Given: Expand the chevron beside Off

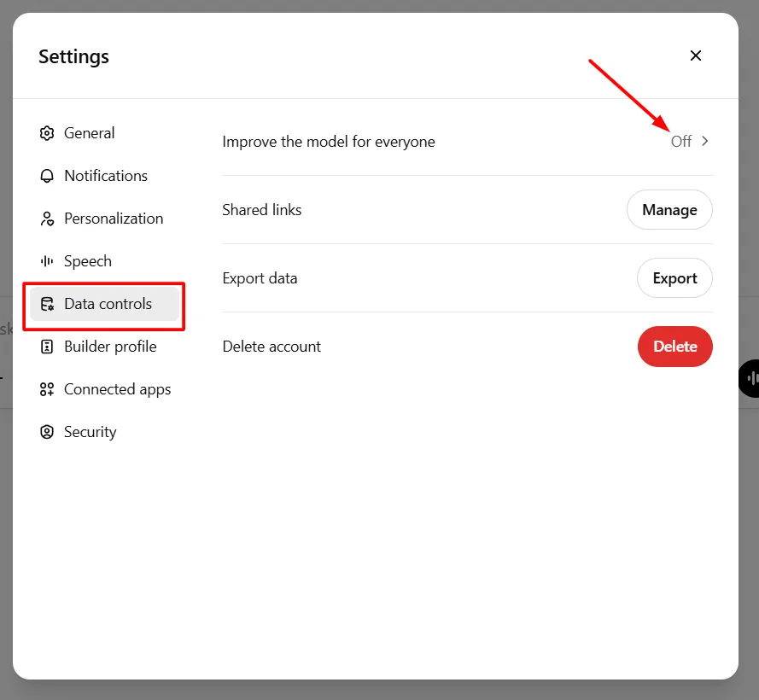Looking at the screenshot, I should (705, 142).
